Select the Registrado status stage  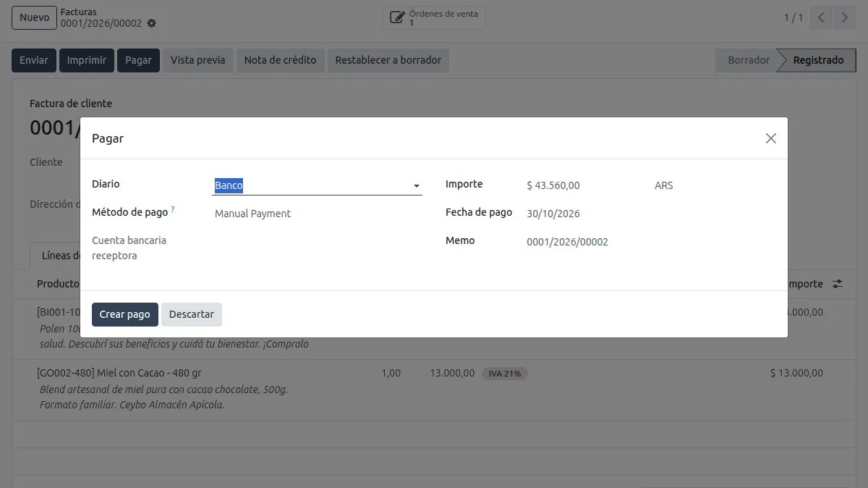pyautogui.click(x=818, y=60)
